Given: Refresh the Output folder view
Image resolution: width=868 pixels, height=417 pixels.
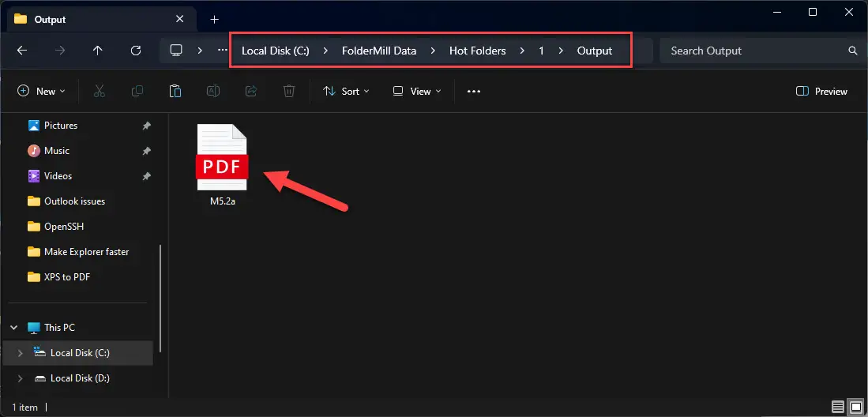Looking at the screenshot, I should coord(136,51).
